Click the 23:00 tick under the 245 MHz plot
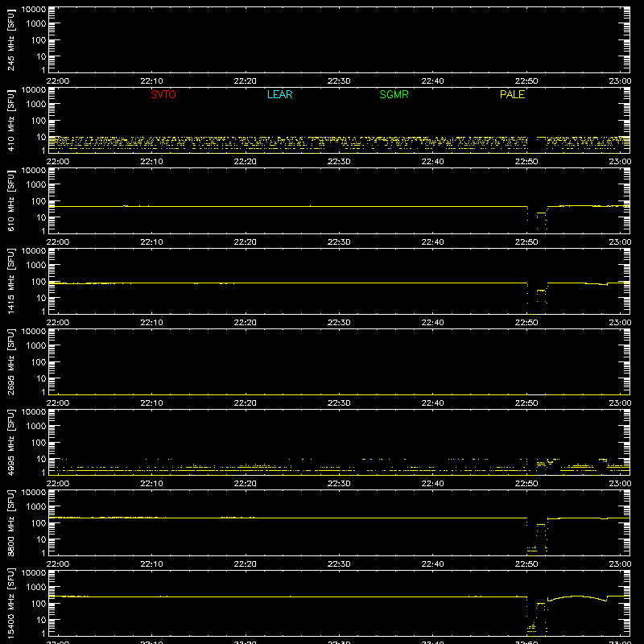 pos(620,81)
